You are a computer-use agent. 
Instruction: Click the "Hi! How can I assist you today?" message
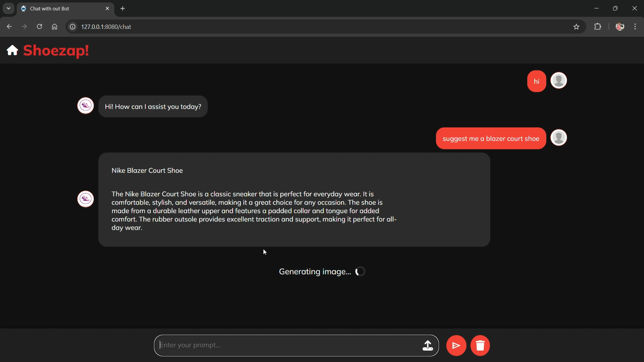[x=153, y=107]
